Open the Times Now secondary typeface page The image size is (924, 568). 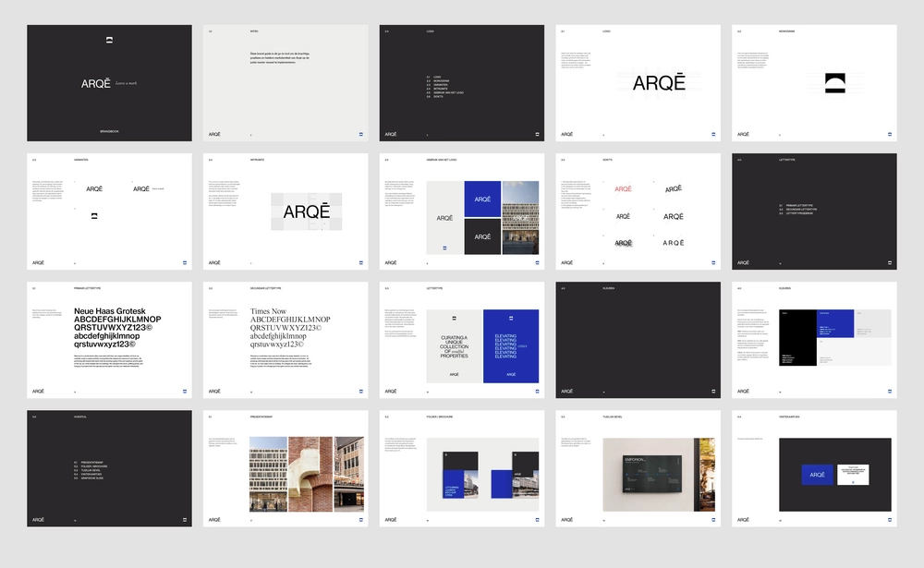(289, 328)
